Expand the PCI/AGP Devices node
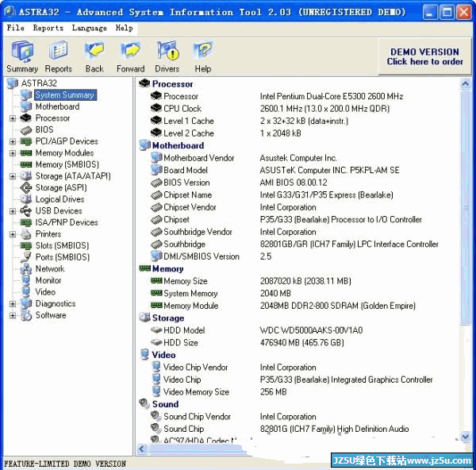 [x=13, y=141]
